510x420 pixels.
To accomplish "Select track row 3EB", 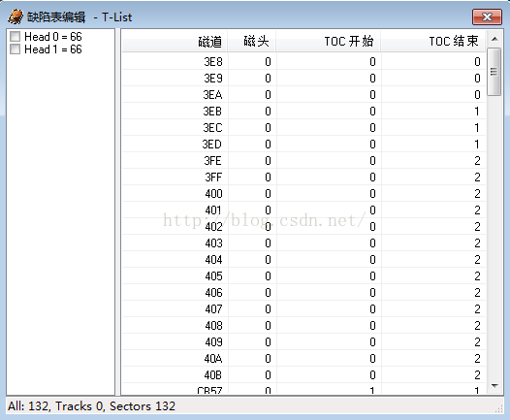I will coord(303,112).
